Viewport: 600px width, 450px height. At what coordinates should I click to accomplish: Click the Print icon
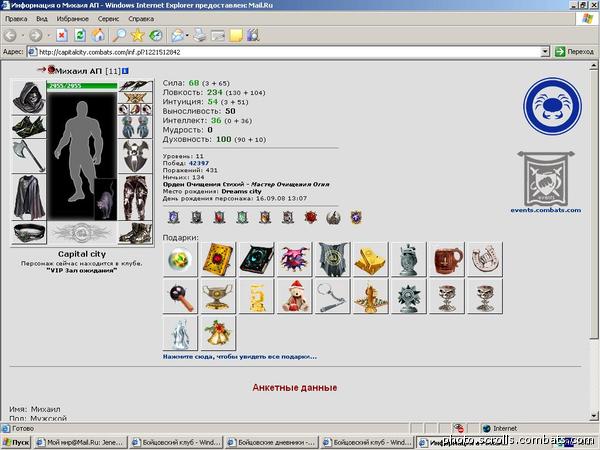[200, 36]
